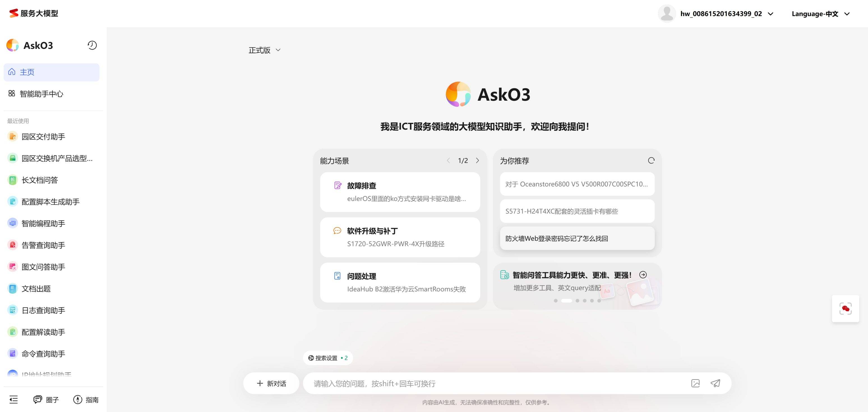Go to next 能力场景 page arrow
Viewport: 868px width, 412px height.
click(x=477, y=160)
